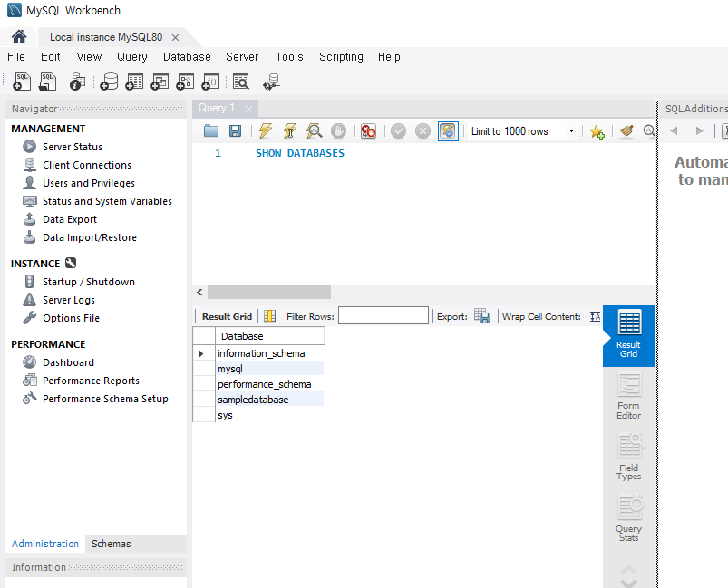Save query as snippet star icon
Screen dimensions: 728x588
click(597, 131)
